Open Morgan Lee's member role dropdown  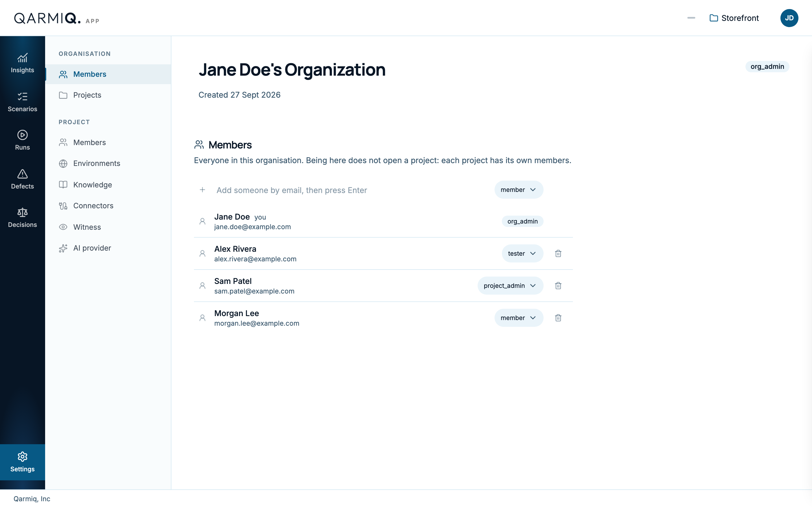pos(518,318)
